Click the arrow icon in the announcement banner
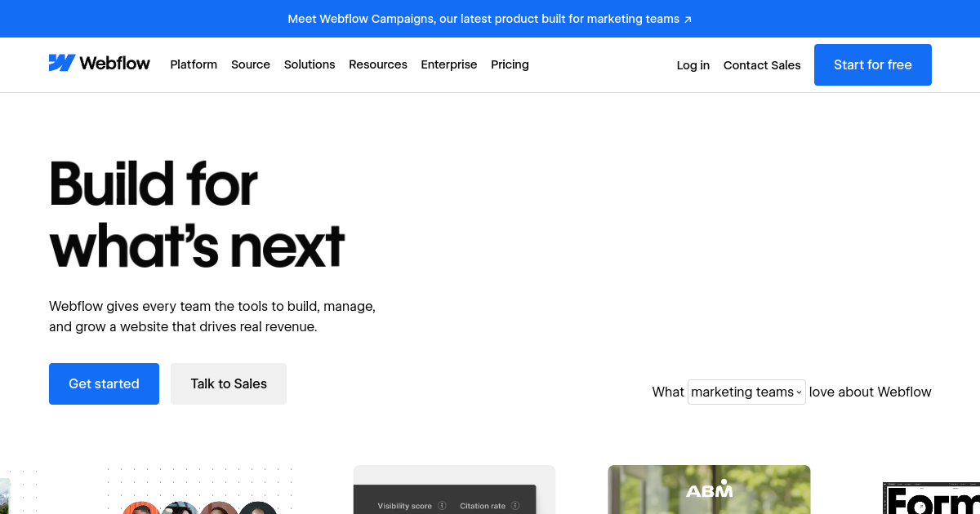Viewport: 980px width, 514px height. coord(688,20)
